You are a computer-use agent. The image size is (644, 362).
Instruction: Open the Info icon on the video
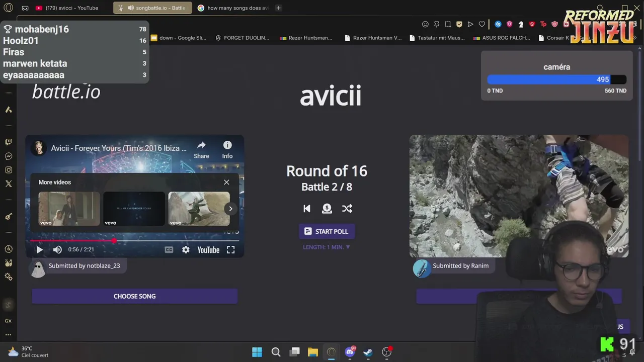227,149
